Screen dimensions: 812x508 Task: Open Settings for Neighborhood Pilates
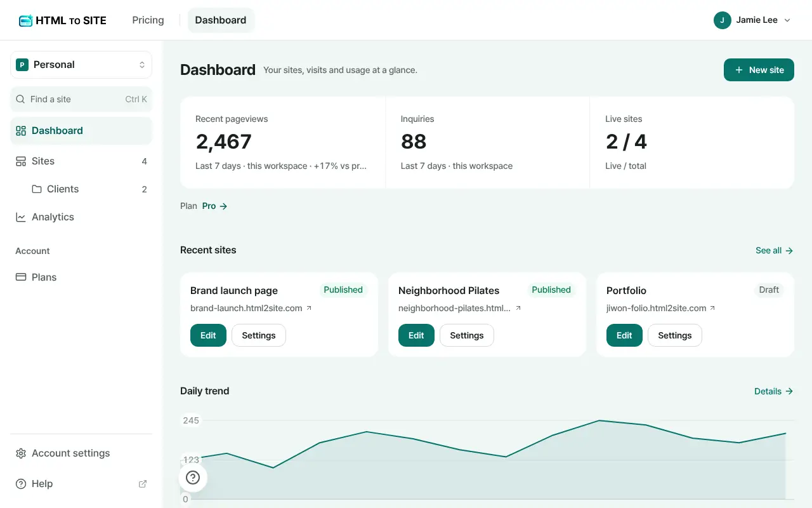pos(467,335)
